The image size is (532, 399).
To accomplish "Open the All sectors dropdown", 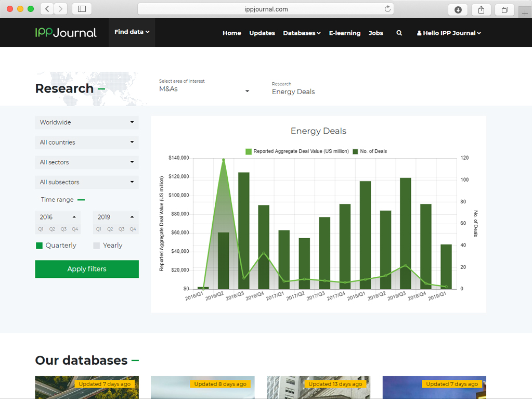I will pyautogui.click(x=87, y=162).
